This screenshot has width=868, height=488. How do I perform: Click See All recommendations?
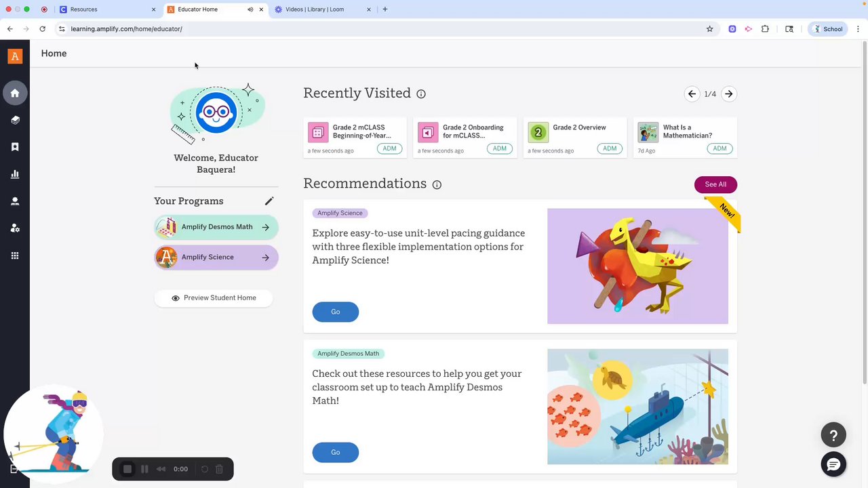715,184
